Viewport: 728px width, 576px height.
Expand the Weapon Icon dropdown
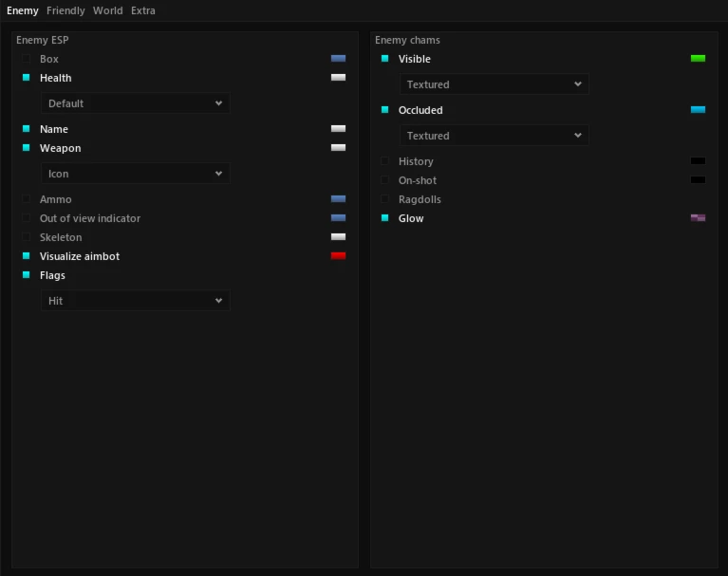tap(135, 173)
